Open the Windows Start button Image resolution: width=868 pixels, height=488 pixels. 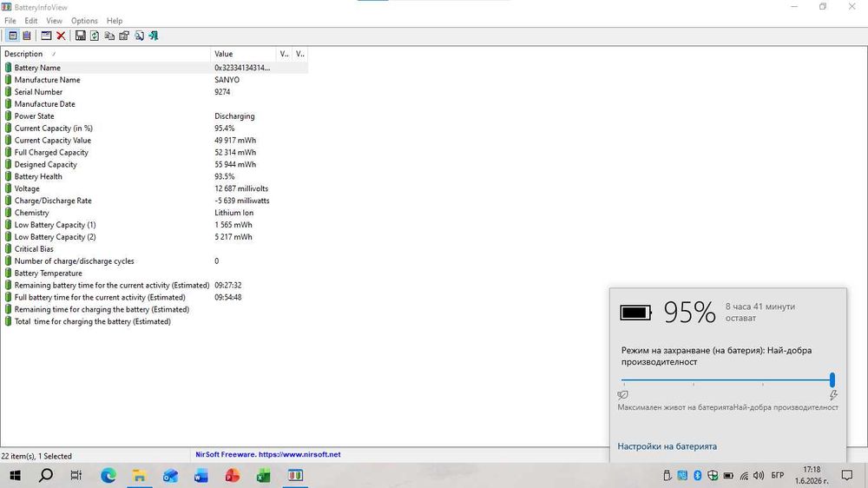(x=15, y=475)
